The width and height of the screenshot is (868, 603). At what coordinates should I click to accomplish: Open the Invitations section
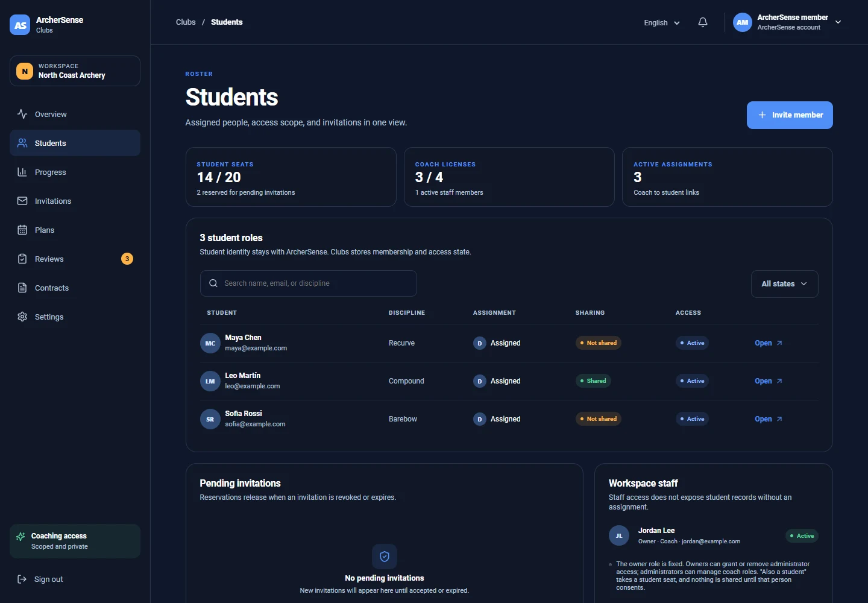point(75,201)
